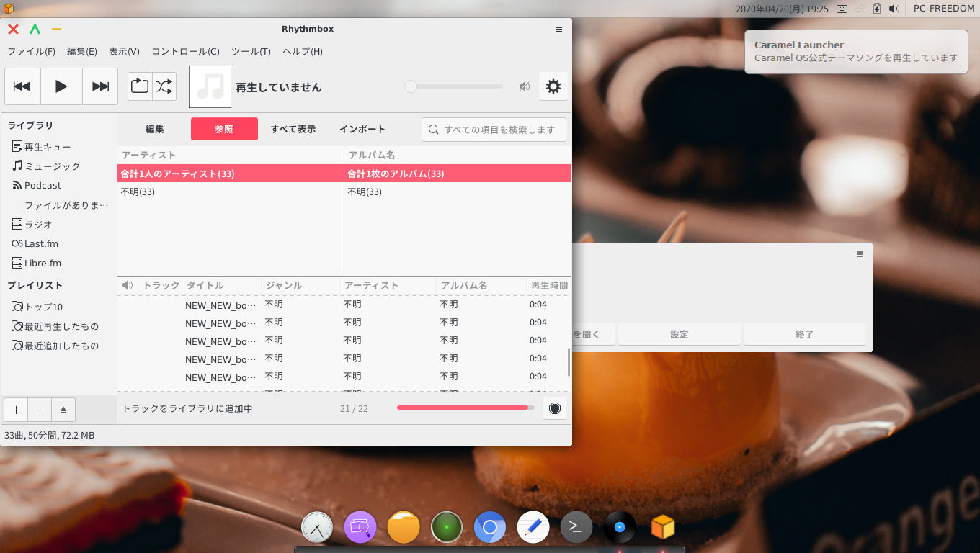Screen dimensions: 980x553
Task: Select Podcast in the library sidebar
Action: [43, 185]
